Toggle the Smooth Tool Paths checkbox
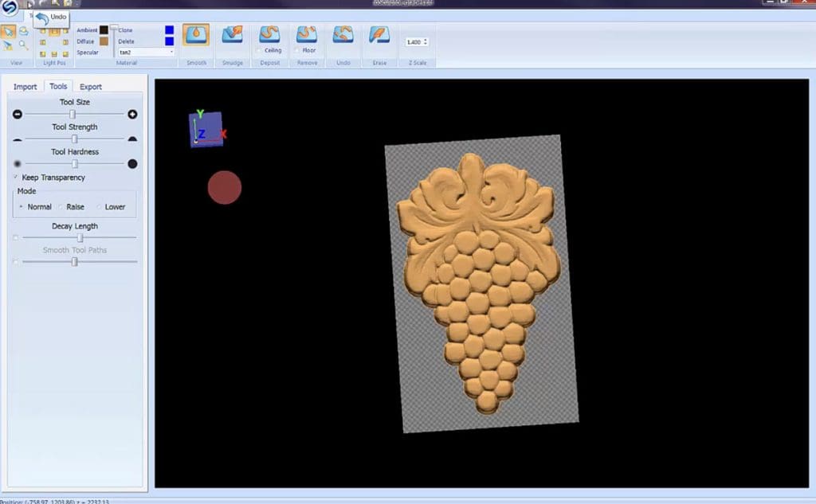Image resolution: width=816 pixels, height=504 pixels. click(16, 262)
